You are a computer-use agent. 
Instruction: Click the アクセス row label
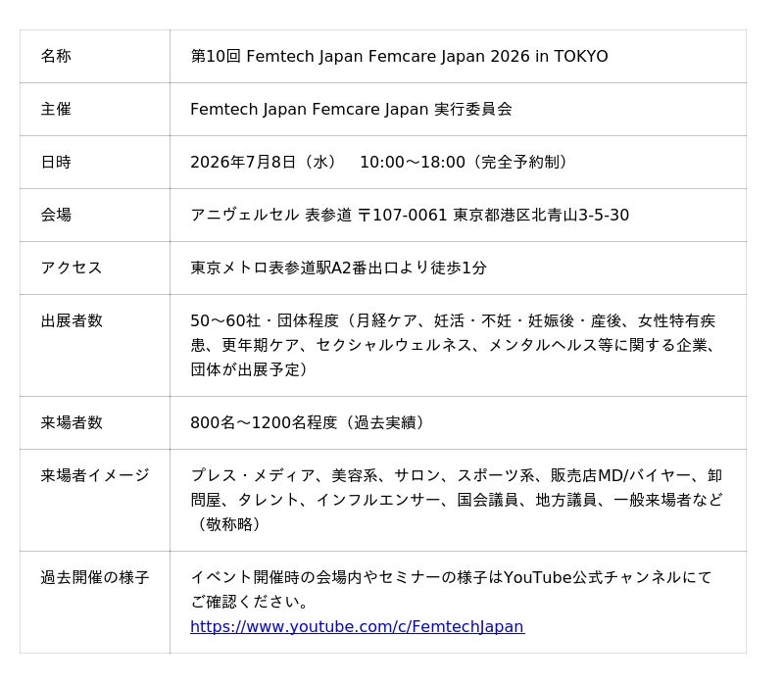click(x=71, y=268)
